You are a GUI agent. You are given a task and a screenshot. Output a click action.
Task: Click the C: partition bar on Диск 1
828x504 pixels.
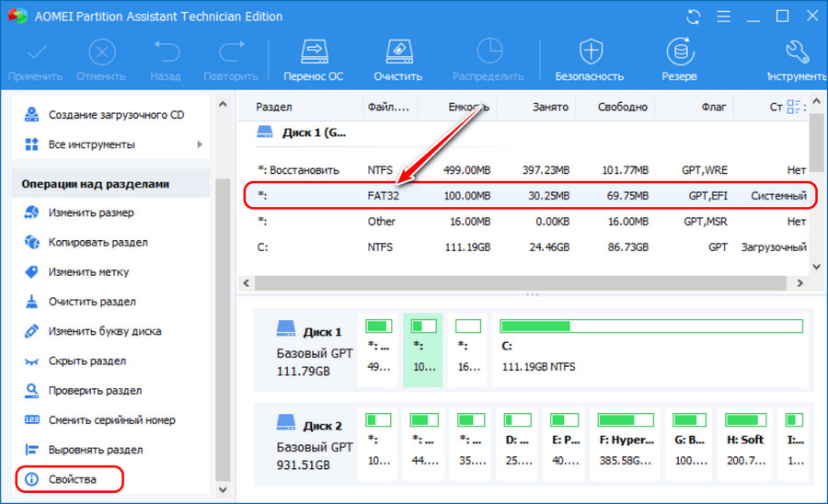pos(650,349)
